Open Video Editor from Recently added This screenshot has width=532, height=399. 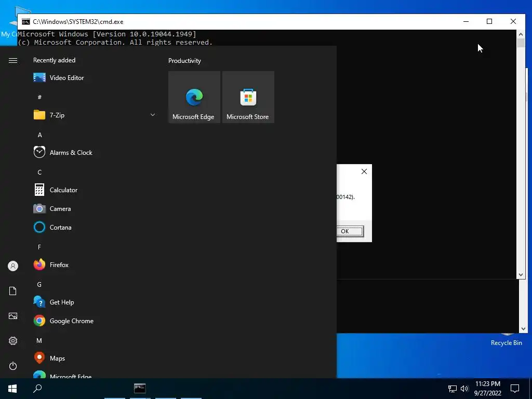[x=95, y=78]
